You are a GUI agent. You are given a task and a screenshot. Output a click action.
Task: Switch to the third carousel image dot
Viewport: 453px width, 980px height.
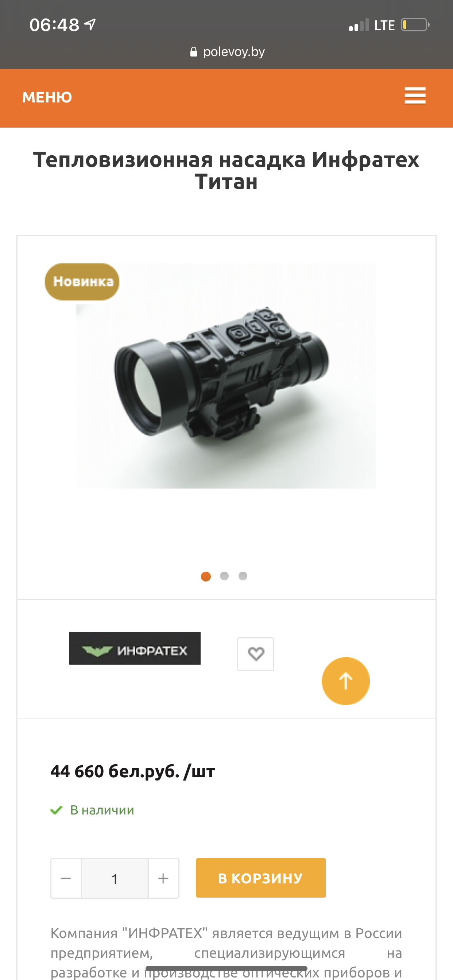pos(243,576)
